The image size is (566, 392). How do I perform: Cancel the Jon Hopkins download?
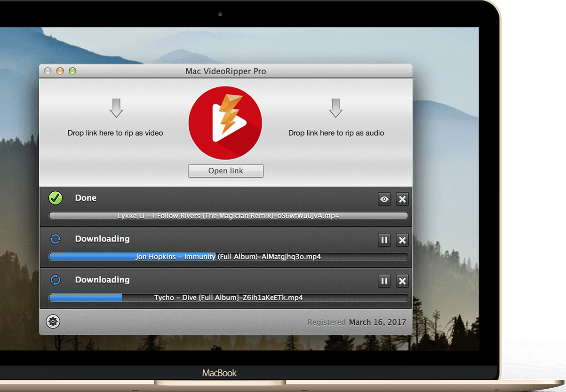coord(402,240)
